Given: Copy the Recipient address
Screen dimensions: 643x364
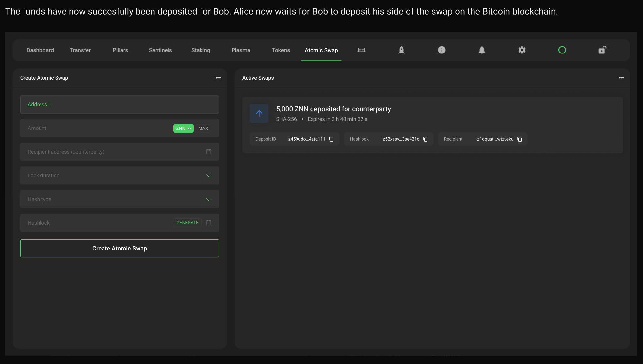Looking at the screenshot, I should (x=519, y=139).
